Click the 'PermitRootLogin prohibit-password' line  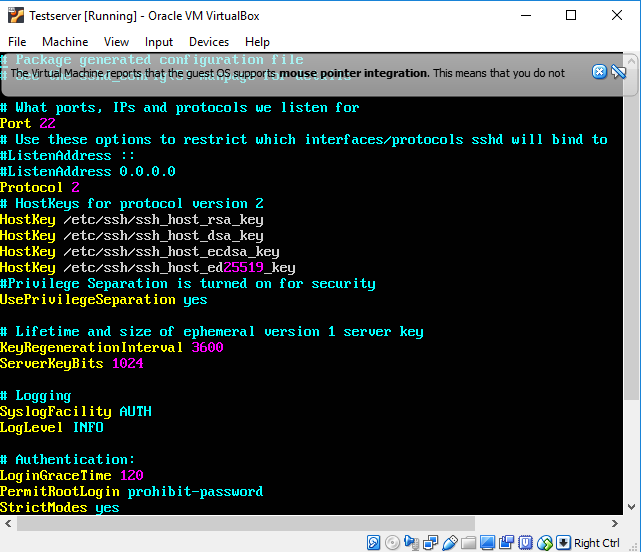tap(132, 491)
